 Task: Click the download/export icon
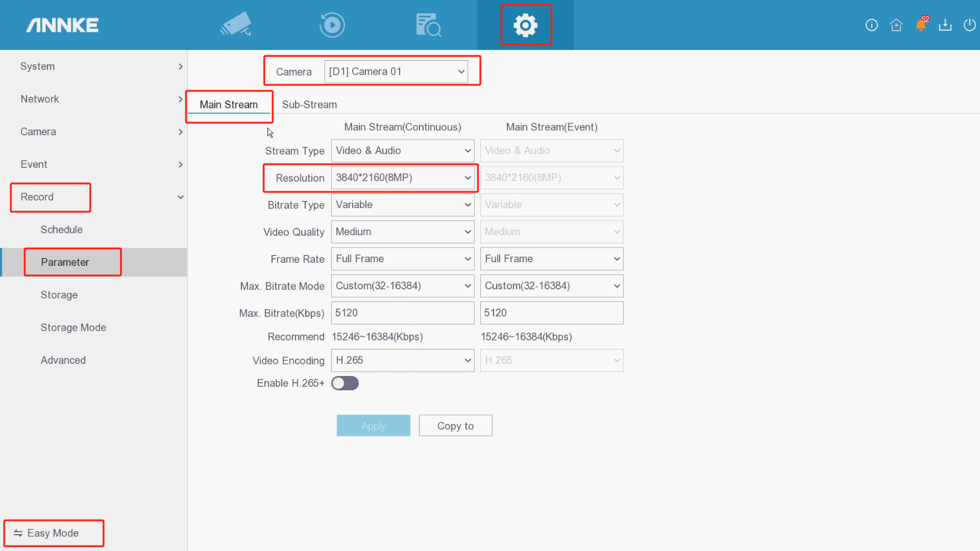pyautogui.click(x=945, y=25)
